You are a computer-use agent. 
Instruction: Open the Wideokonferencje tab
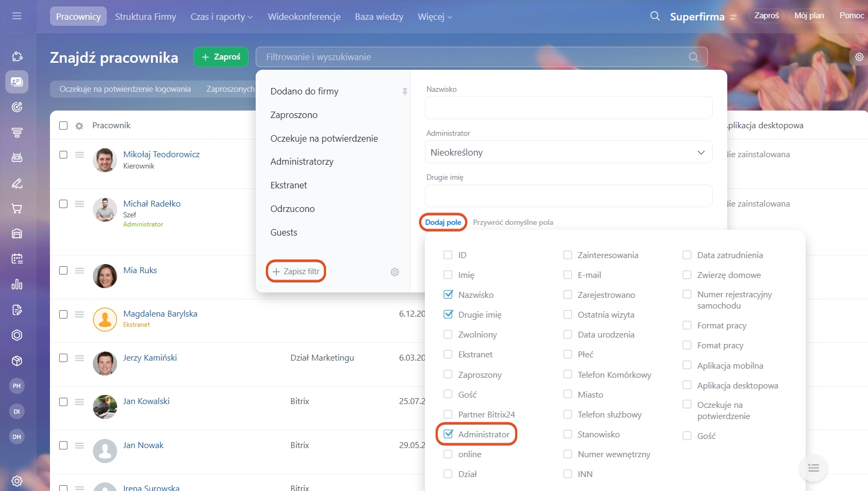304,17
